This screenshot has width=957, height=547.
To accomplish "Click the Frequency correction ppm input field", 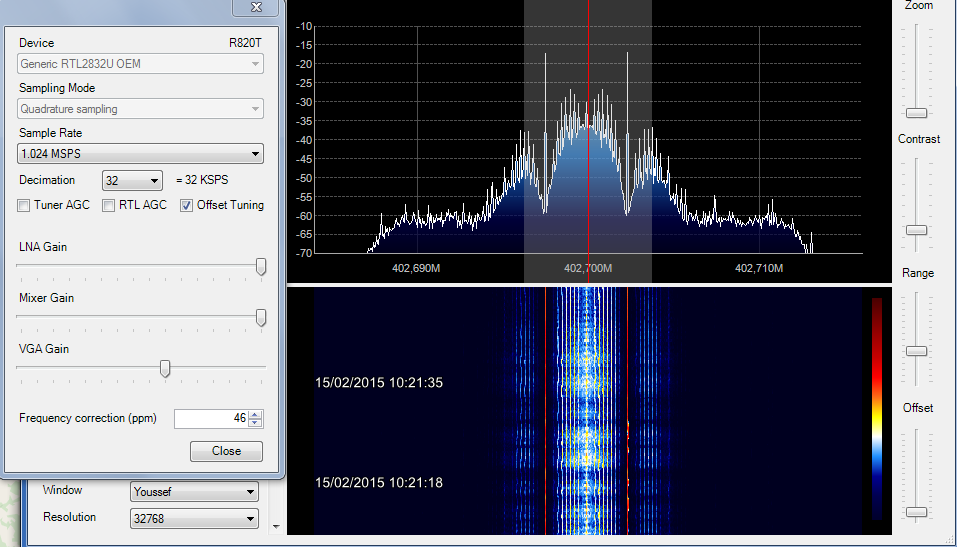I will 210,419.
